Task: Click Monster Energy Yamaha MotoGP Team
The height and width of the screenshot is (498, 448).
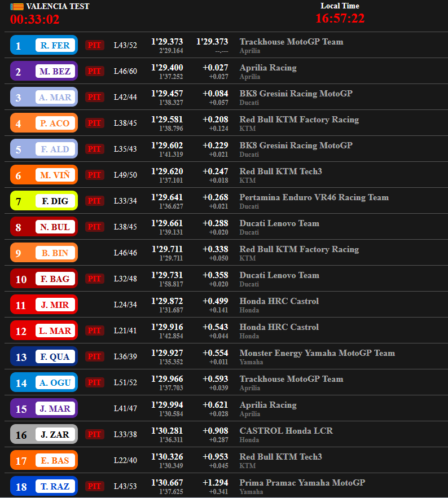Action: click(317, 353)
